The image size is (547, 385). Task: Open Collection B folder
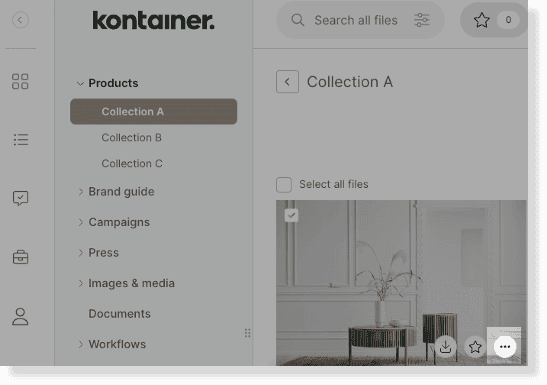point(132,137)
